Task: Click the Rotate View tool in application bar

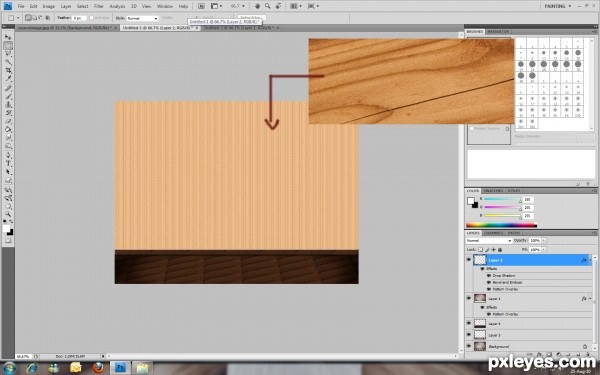Action: coord(278,6)
